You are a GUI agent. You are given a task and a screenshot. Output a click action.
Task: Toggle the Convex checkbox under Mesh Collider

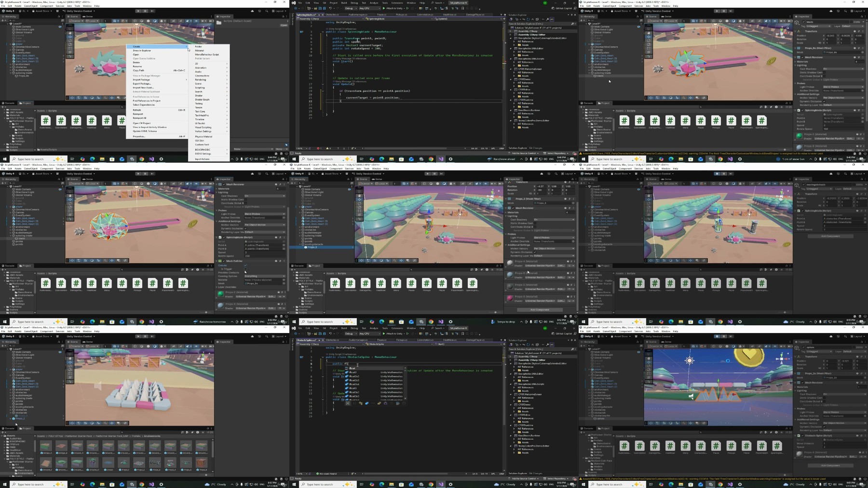click(x=245, y=265)
